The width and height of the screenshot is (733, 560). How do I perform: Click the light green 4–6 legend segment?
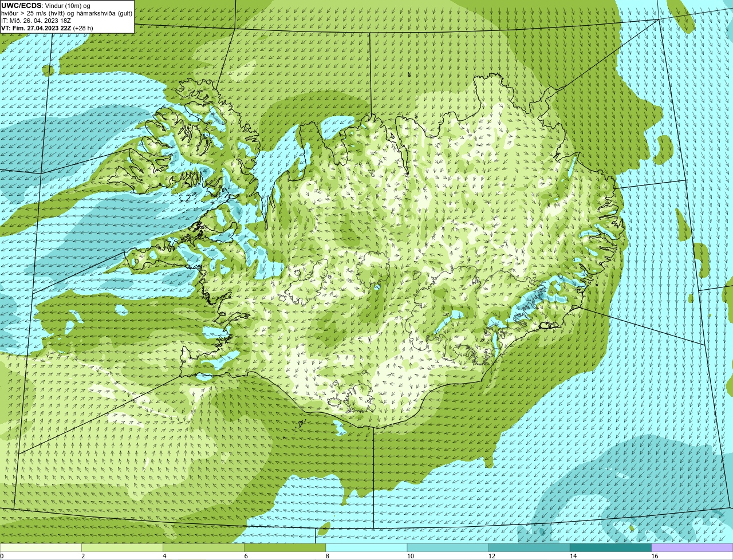click(203, 548)
